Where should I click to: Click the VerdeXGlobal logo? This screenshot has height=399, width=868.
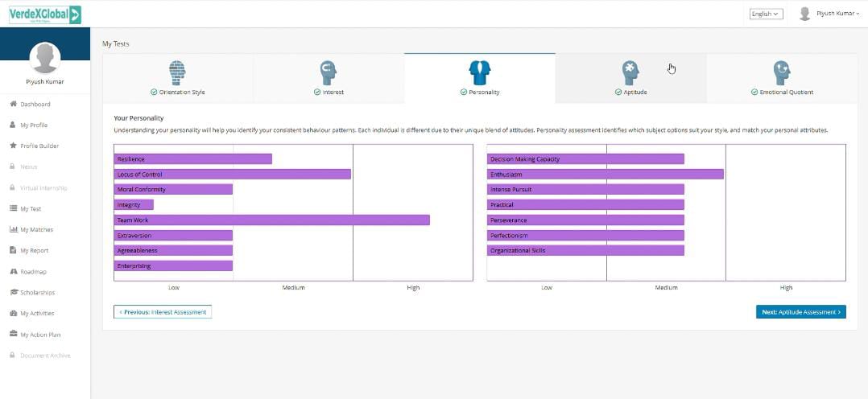[x=45, y=14]
